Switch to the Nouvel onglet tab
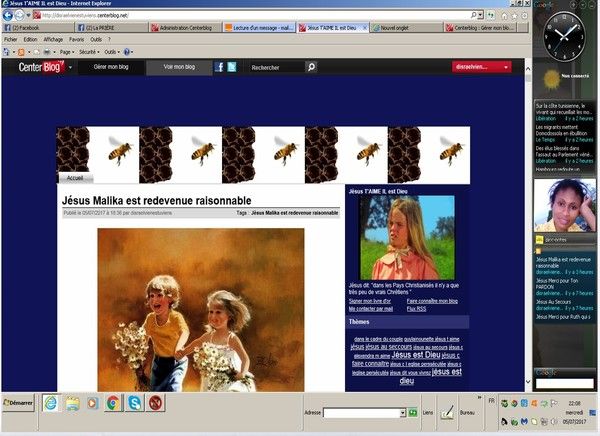The height and width of the screenshot is (436, 600). click(x=407, y=28)
